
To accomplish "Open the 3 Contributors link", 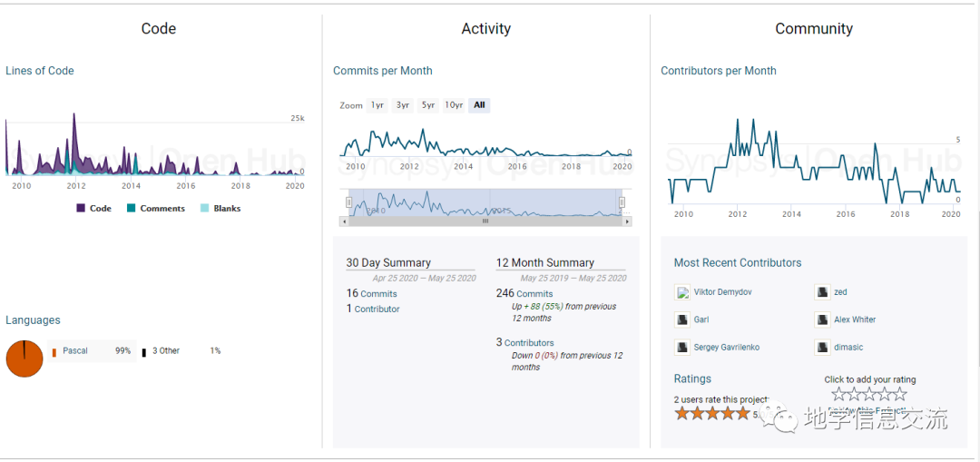I will pos(525,342).
